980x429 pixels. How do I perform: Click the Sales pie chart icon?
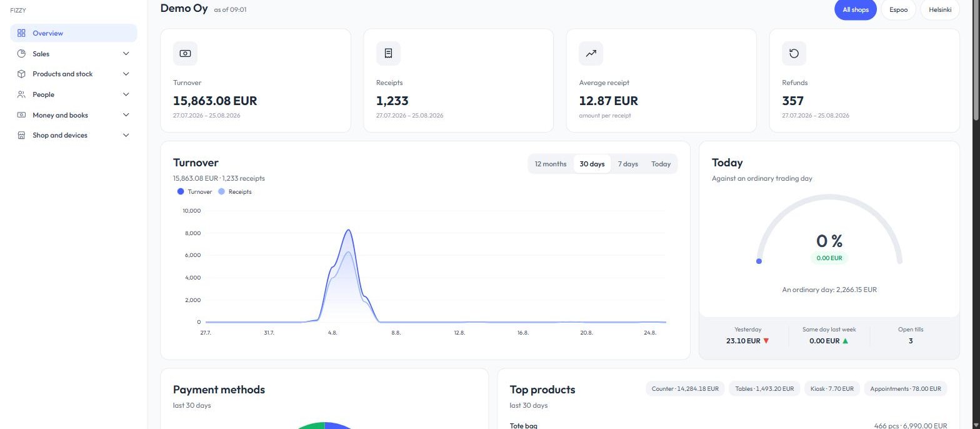click(x=21, y=54)
